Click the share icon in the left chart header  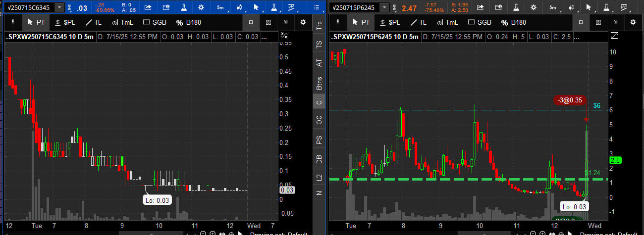tap(148, 7)
